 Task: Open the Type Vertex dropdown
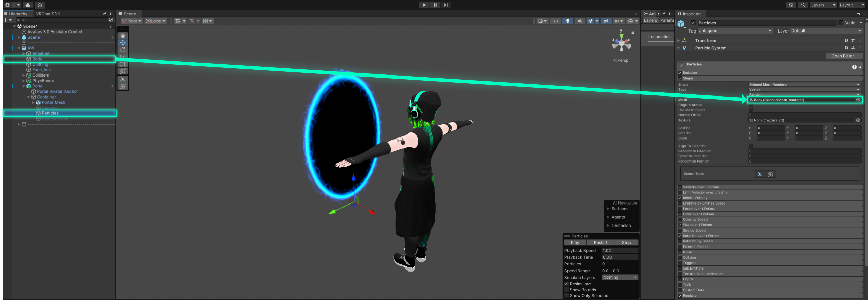click(x=804, y=90)
